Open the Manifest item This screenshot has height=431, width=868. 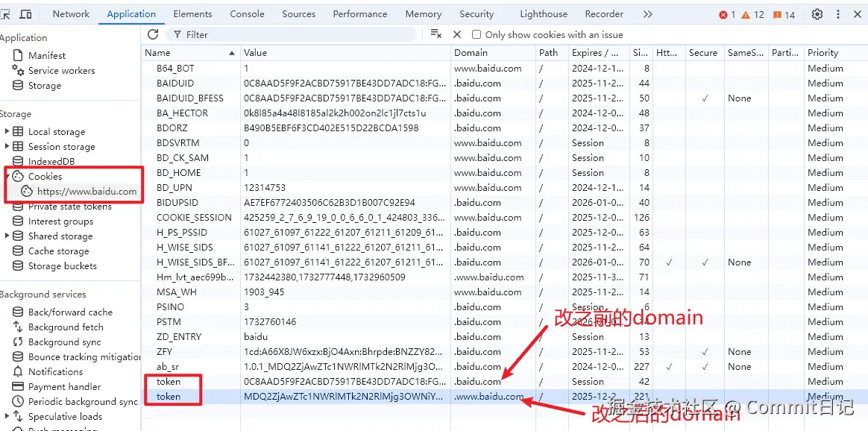46,56
